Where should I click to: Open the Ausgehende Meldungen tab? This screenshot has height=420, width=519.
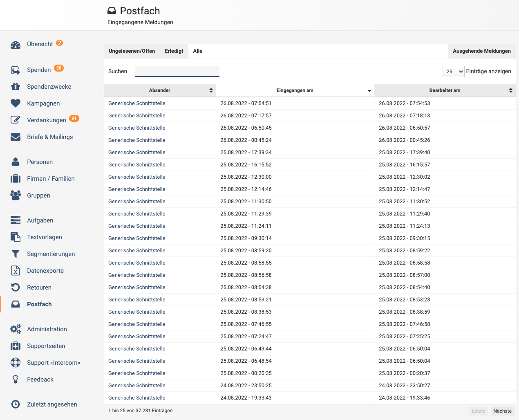pyautogui.click(x=481, y=51)
